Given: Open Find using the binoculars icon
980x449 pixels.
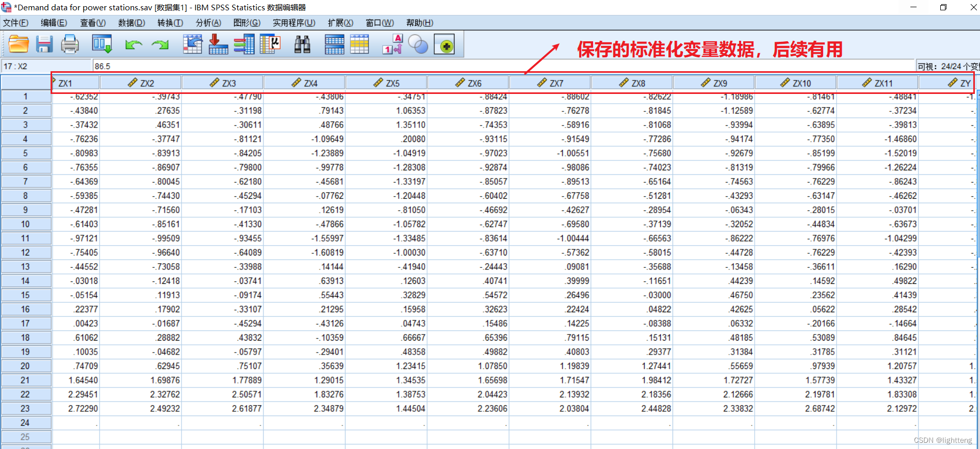Looking at the screenshot, I should click(302, 44).
